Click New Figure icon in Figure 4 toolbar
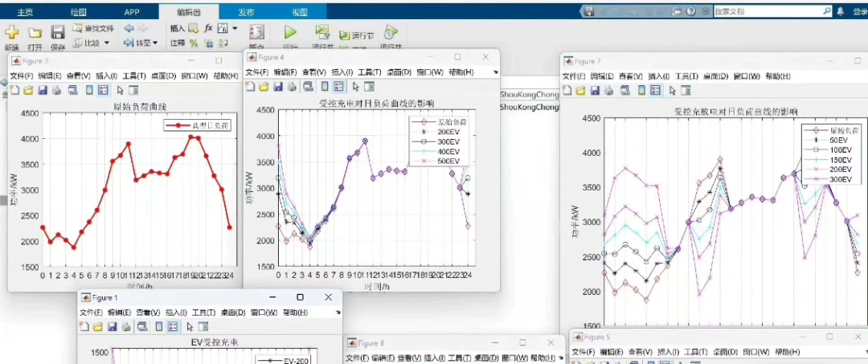The image size is (868, 364). (251, 86)
